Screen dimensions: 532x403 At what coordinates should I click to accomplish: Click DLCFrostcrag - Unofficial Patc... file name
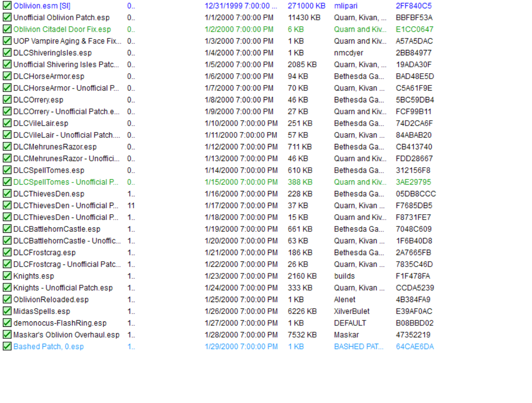(x=67, y=264)
